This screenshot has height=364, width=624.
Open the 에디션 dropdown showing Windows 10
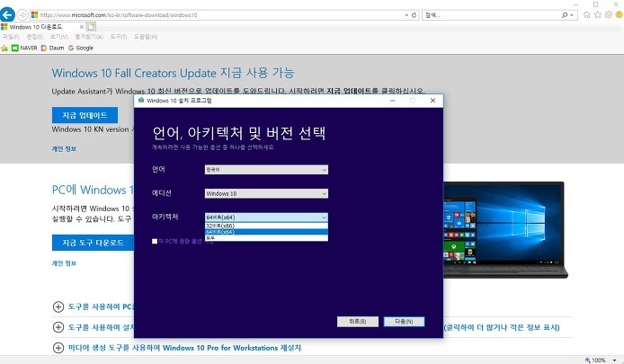(266, 193)
